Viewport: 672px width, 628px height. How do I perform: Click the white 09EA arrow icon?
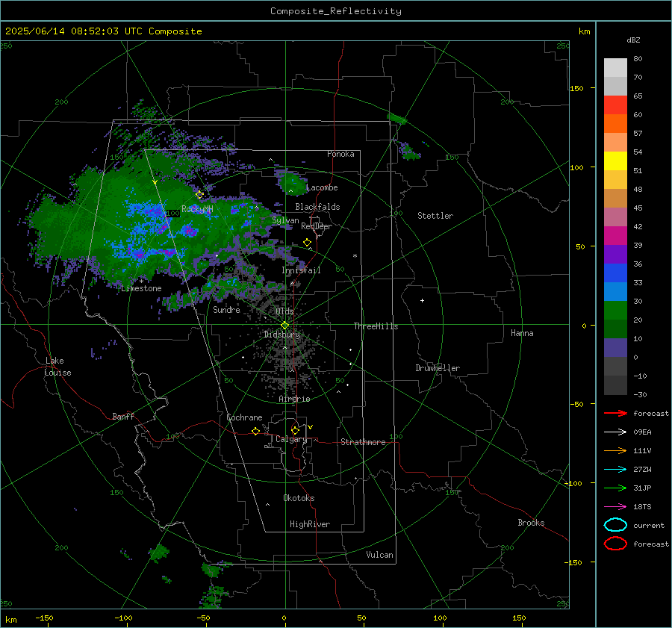(x=615, y=432)
